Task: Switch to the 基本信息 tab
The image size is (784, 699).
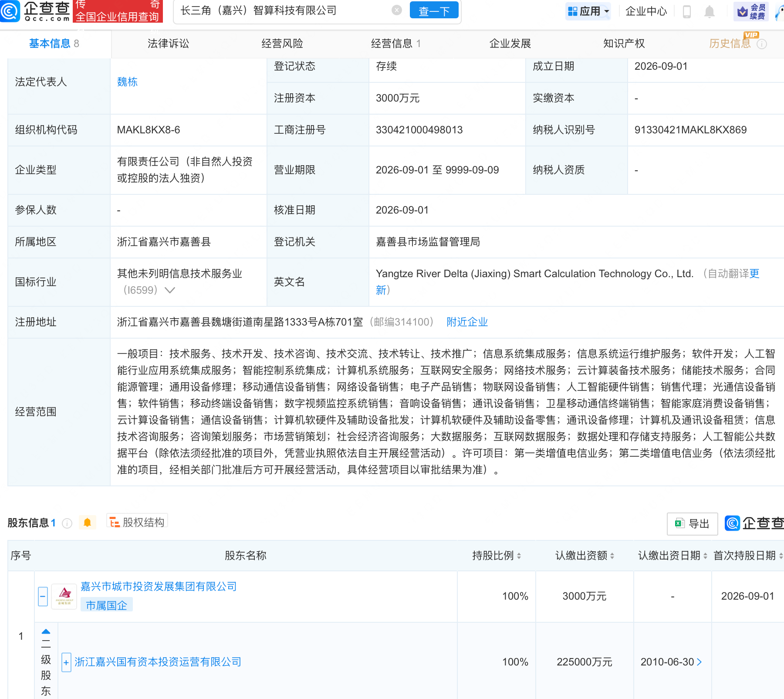Action: click(54, 44)
